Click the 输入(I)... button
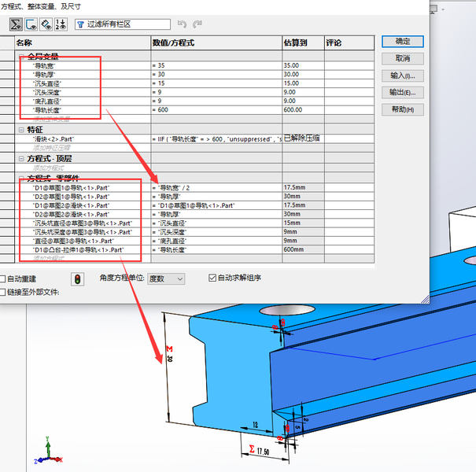This screenshot has height=472, width=476. tap(403, 76)
